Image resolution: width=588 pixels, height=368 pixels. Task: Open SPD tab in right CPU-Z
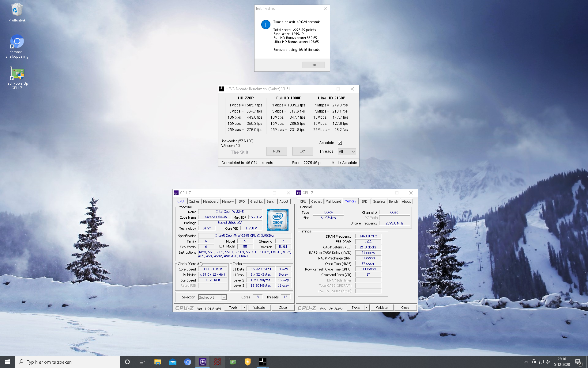coord(364,201)
